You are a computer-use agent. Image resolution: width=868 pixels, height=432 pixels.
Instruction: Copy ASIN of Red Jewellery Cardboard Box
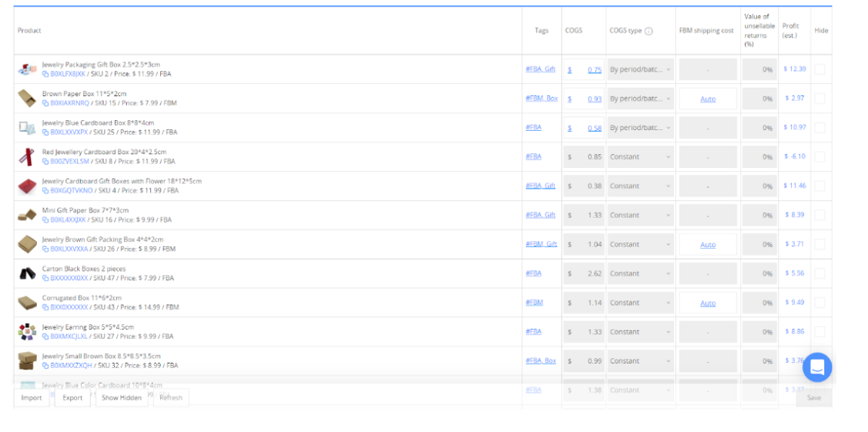[45, 162]
